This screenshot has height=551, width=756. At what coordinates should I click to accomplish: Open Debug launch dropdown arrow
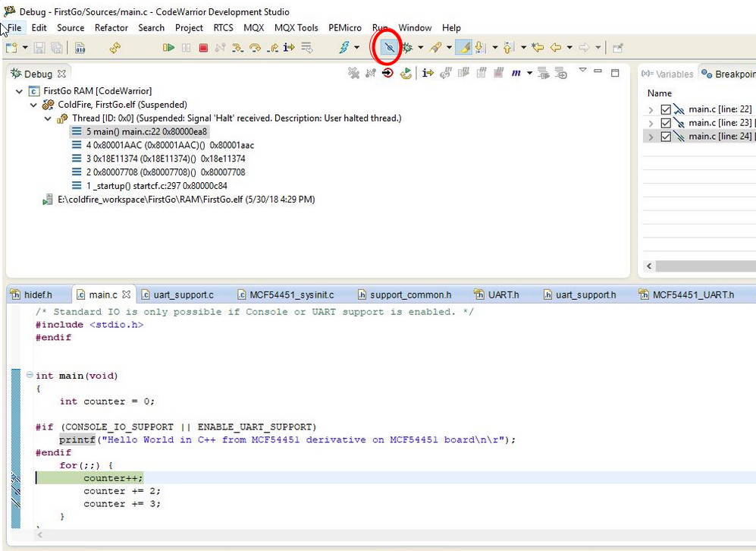(420, 47)
